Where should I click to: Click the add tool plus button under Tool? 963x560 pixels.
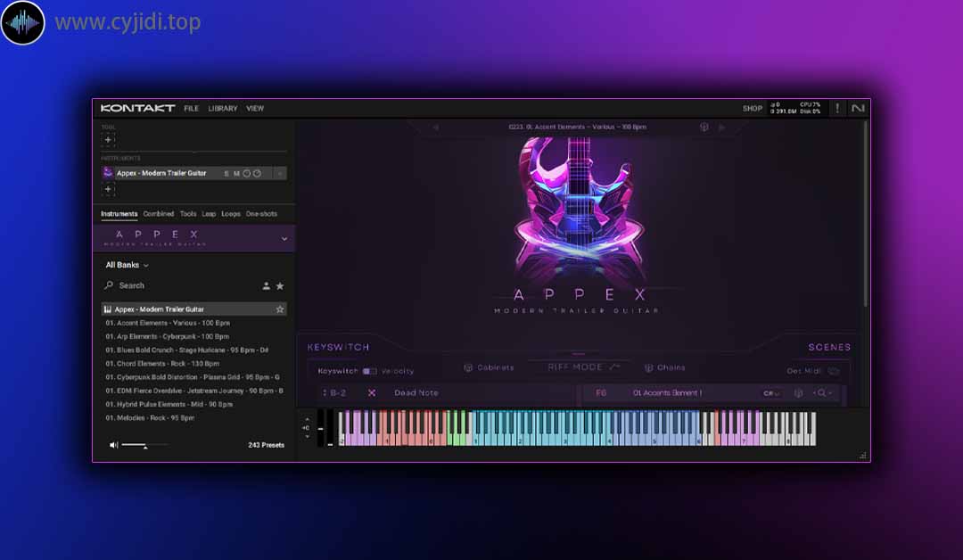click(108, 140)
